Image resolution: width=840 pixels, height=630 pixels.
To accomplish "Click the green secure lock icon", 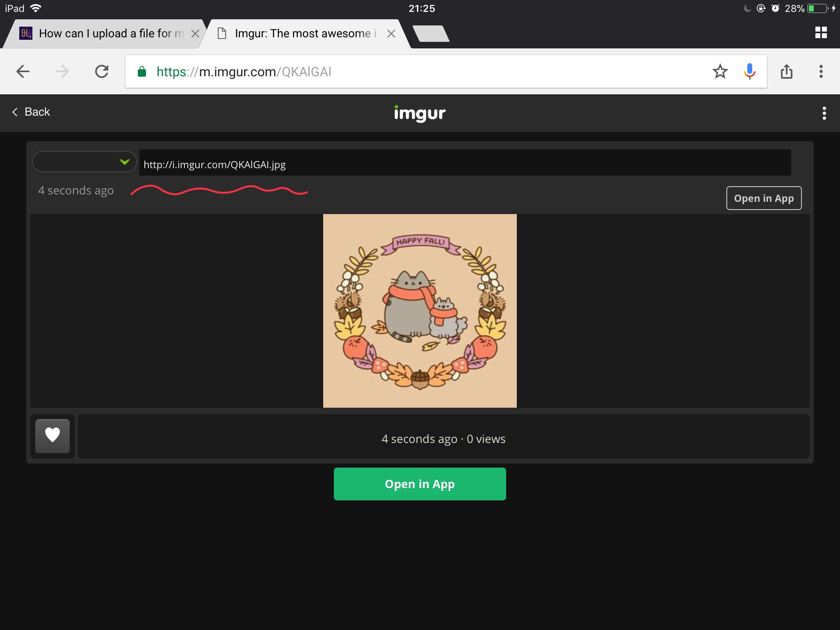I will [142, 72].
